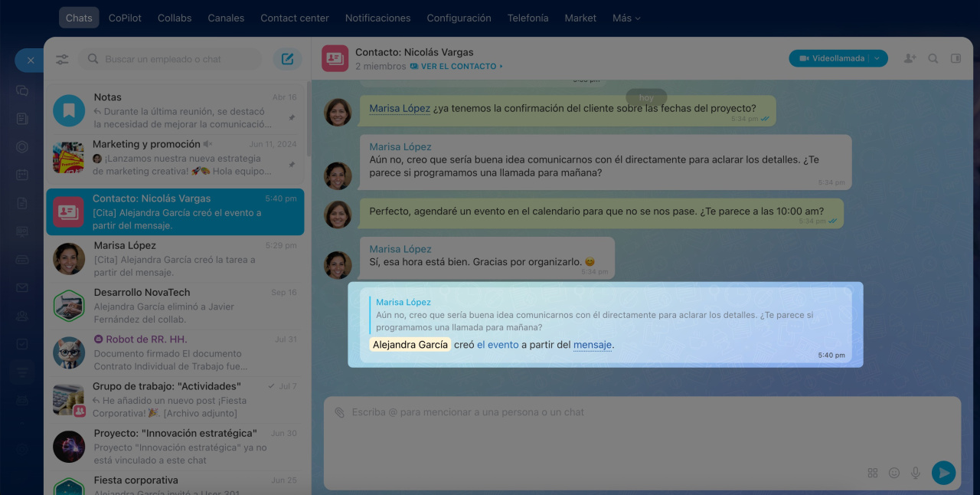Switch to the CoPilot tab

[125, 18]
